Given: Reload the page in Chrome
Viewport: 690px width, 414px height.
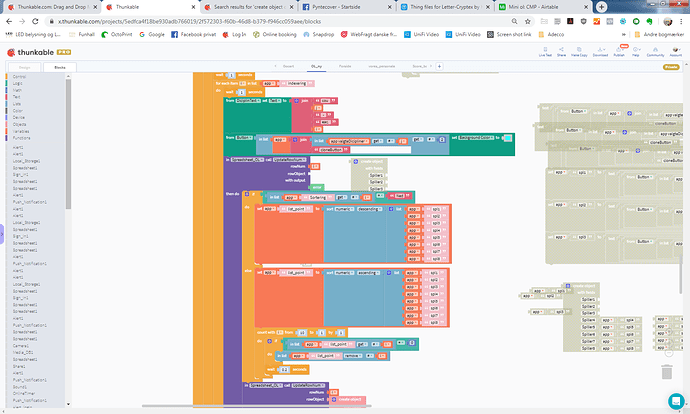Looking at the screenshot, I should click(35, 21).
